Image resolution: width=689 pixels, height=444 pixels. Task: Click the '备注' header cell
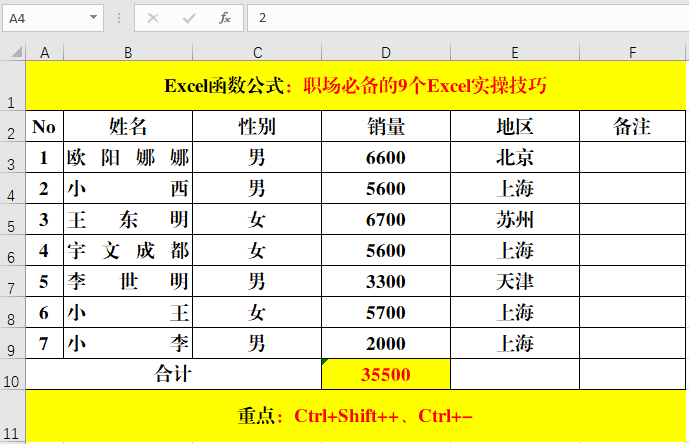tap(632, 126)
